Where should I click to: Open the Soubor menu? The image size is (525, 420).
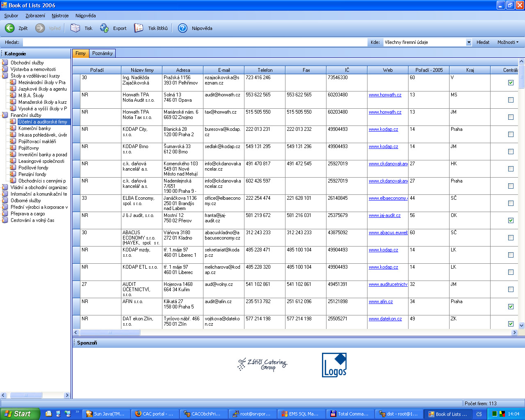pos(11,16)
